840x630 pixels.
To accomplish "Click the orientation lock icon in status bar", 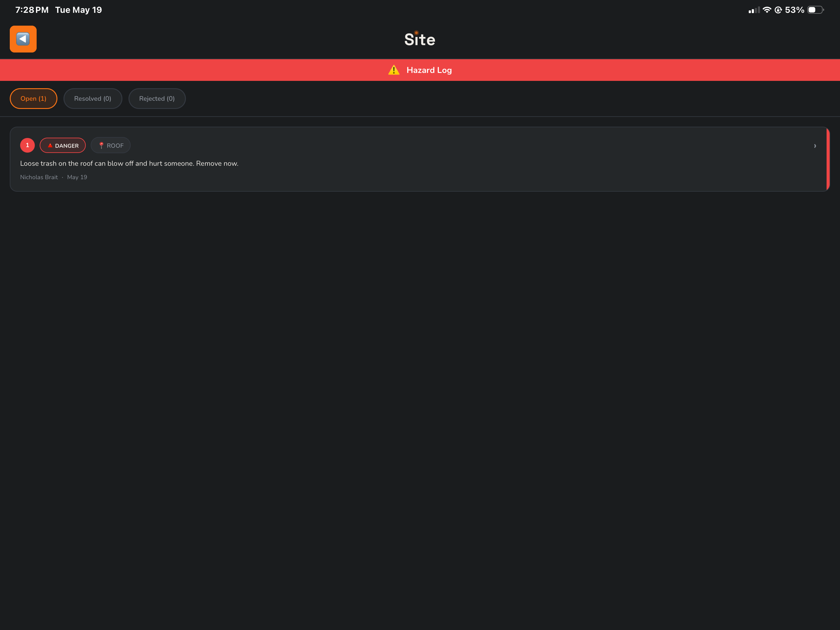I will (x=778, y=10).
